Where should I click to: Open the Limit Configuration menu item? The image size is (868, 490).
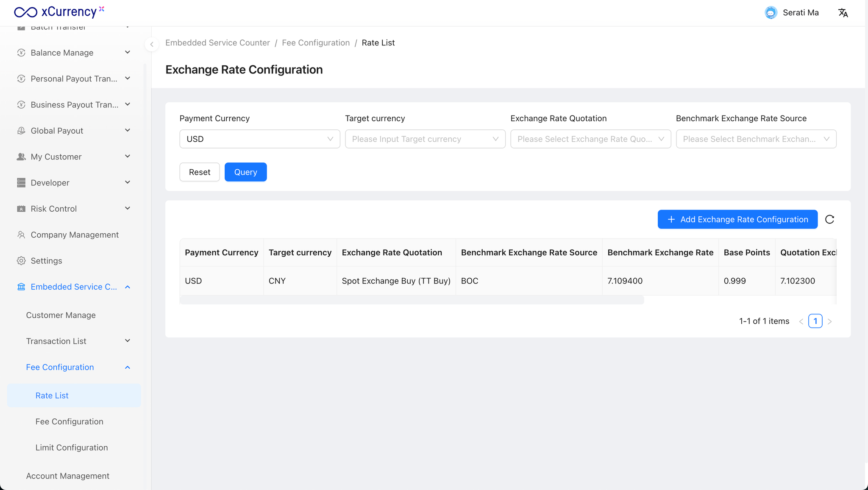[72, 448]
